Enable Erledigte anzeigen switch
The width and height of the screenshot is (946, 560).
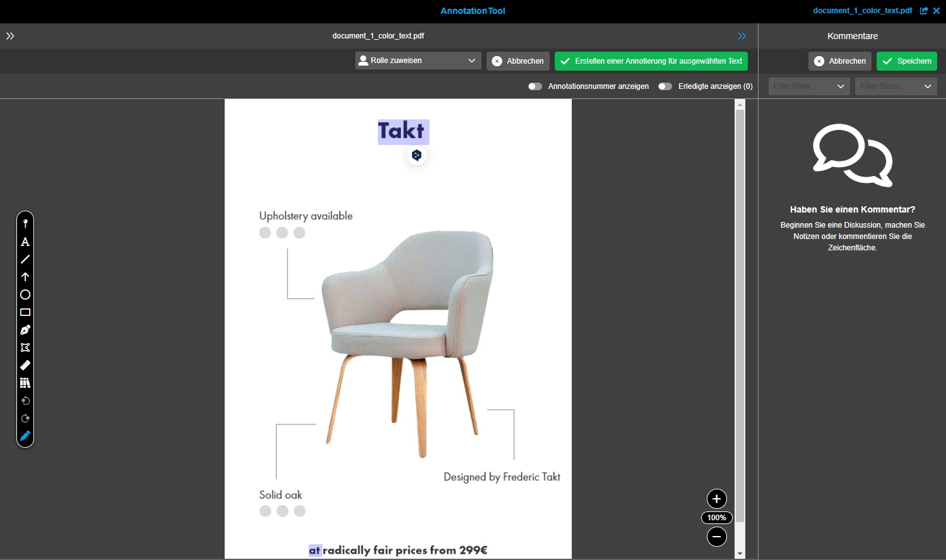click(x=665, y=86)
